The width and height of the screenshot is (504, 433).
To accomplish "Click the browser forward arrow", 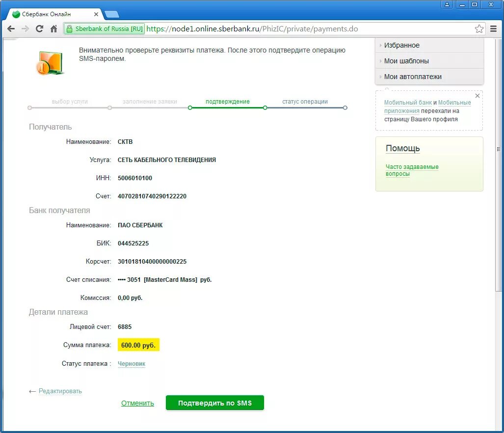I will click(25, 29).
